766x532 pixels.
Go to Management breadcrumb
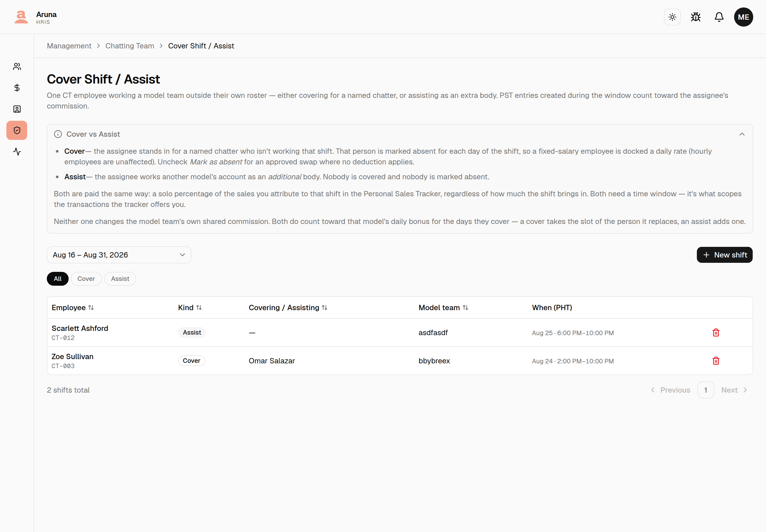tap(69, 46)
